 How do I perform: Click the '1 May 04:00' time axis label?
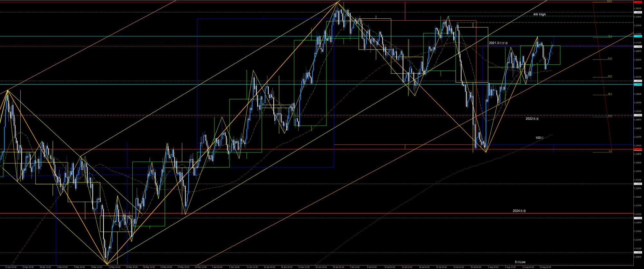tap(62, 267)
